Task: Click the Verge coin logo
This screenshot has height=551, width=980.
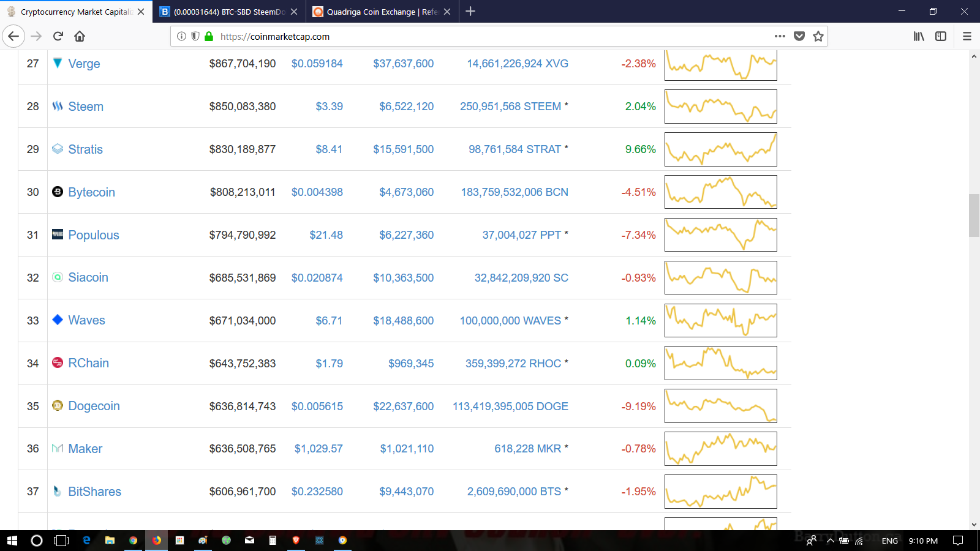Action: (x=58, y=63)
